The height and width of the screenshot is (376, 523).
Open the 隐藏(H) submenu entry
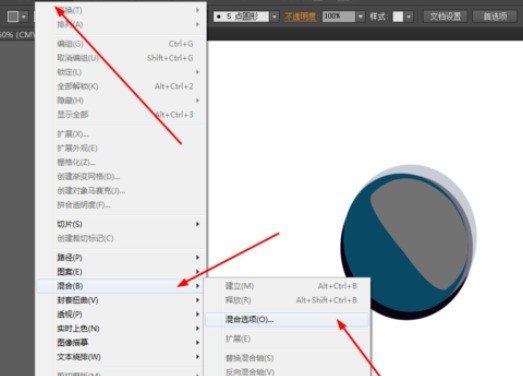pos(121,100)
